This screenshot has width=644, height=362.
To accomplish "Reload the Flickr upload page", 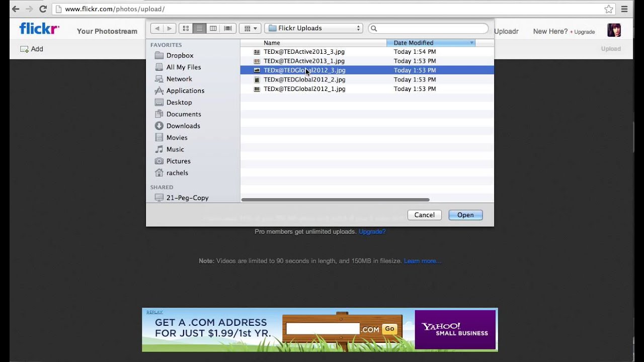I will click(43, 9).
